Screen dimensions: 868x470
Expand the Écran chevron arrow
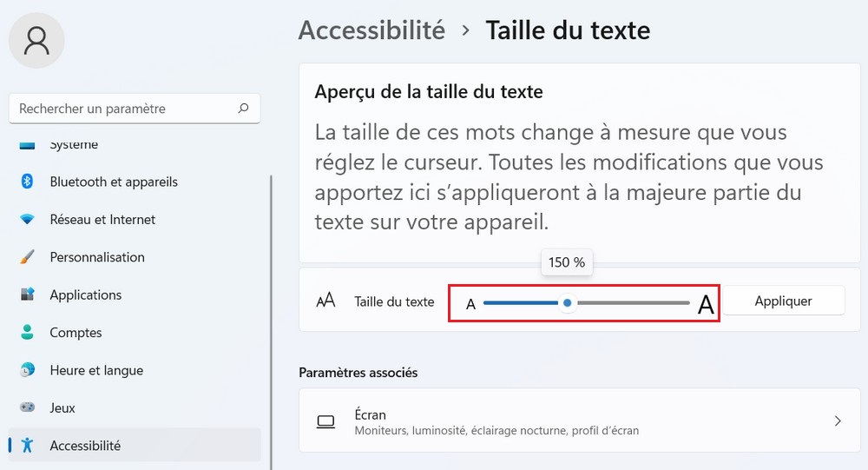(838, 421)
